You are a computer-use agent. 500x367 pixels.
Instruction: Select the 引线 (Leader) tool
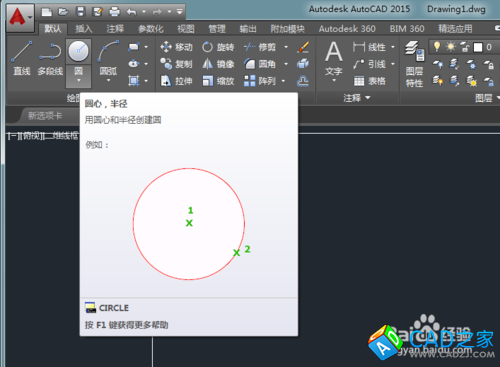pyautogui.click(x=369, y=64)
